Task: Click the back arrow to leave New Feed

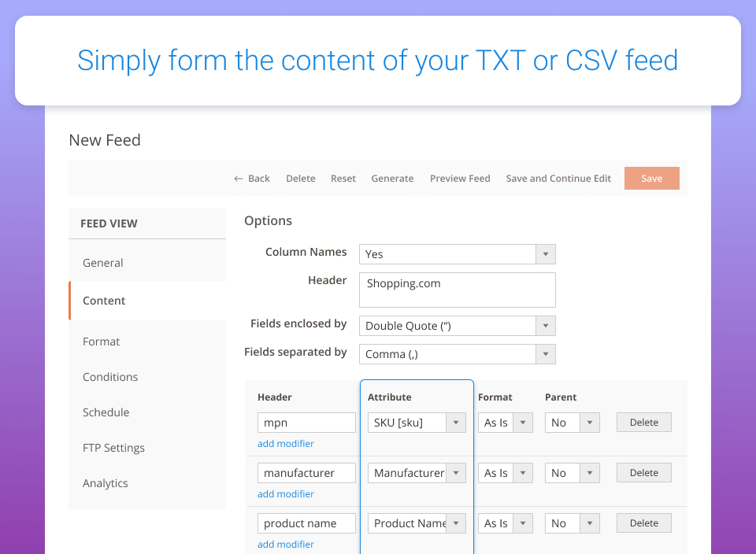Action: point(251,178)
